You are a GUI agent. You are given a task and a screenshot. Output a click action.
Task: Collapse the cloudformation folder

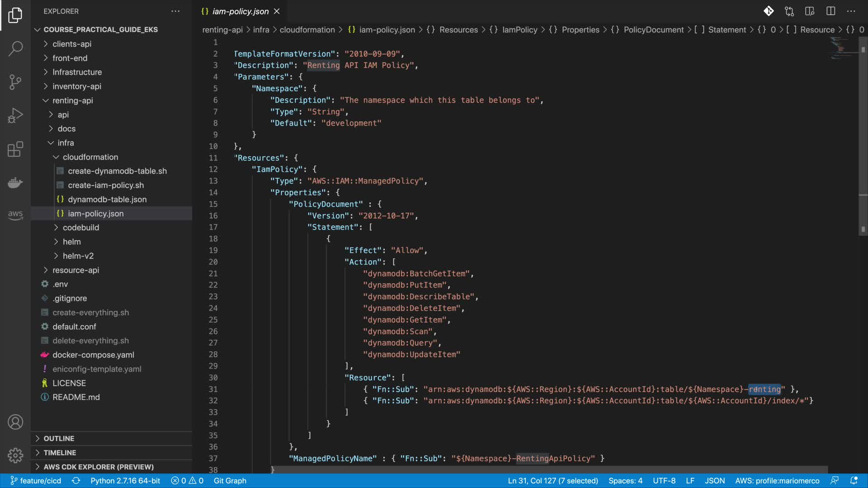pyautogui.click(x=90, y=157)
